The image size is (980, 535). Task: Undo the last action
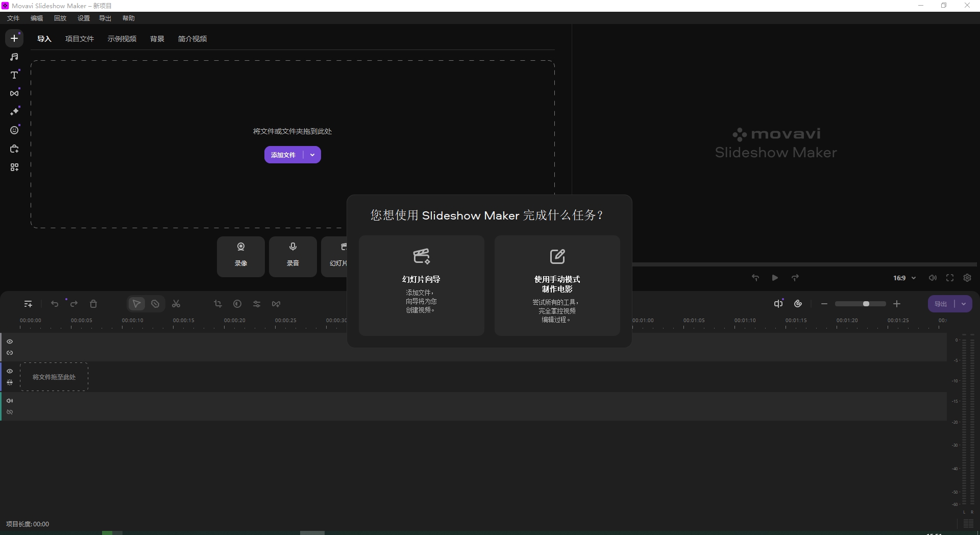[55, 304]
